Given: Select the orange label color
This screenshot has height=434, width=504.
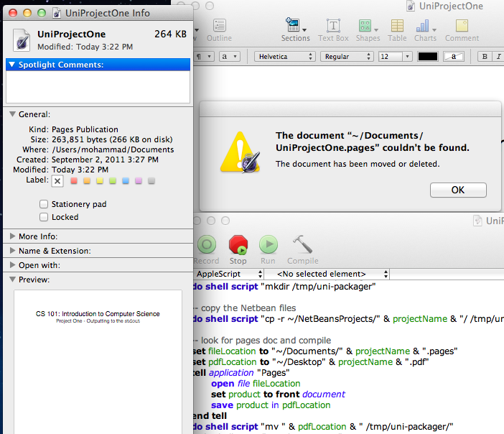Looking at the screenshot, I should [87, 180].
